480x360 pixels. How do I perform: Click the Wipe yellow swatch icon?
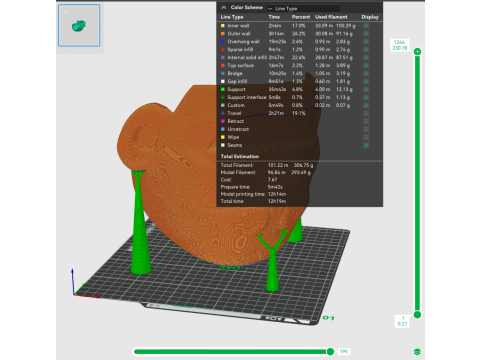click(223, 137)
